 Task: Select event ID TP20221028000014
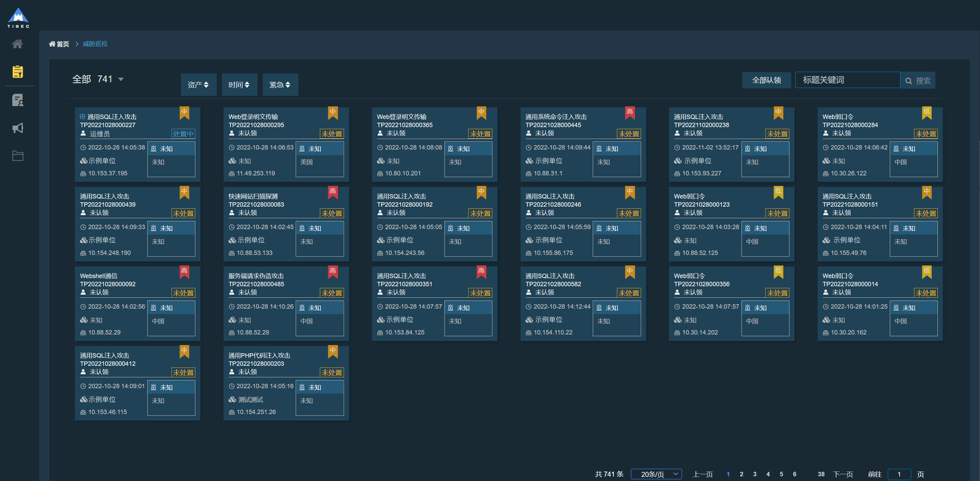(x=850, y=284)
